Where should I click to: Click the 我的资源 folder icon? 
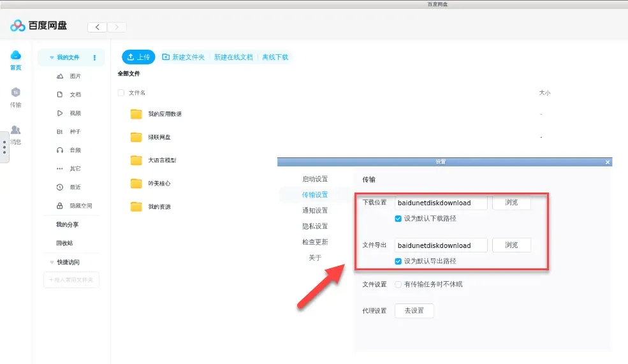tap(136, 207)
